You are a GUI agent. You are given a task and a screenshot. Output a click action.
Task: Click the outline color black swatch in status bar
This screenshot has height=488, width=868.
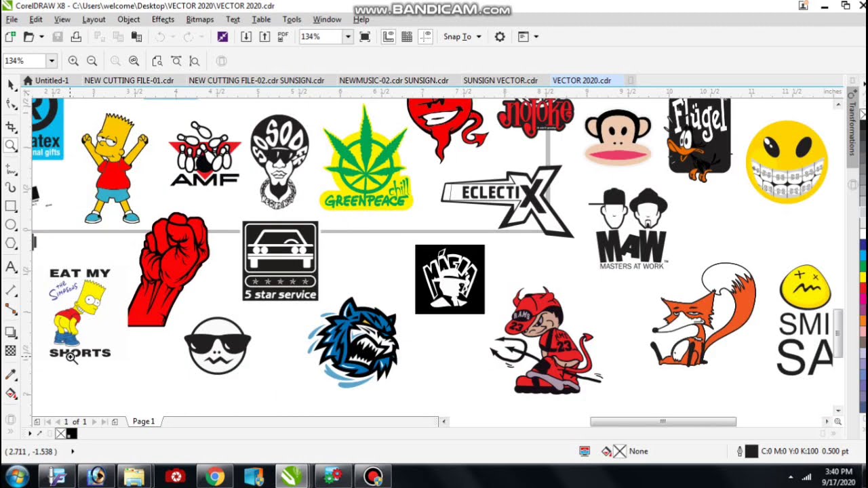pyautogui.click(x=751, y=451)
